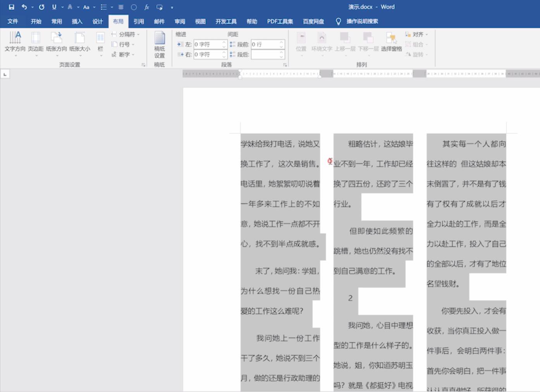Click the right indent 右 input field
The height and width of the screenshot is (392, 540).
pos(208,55)
